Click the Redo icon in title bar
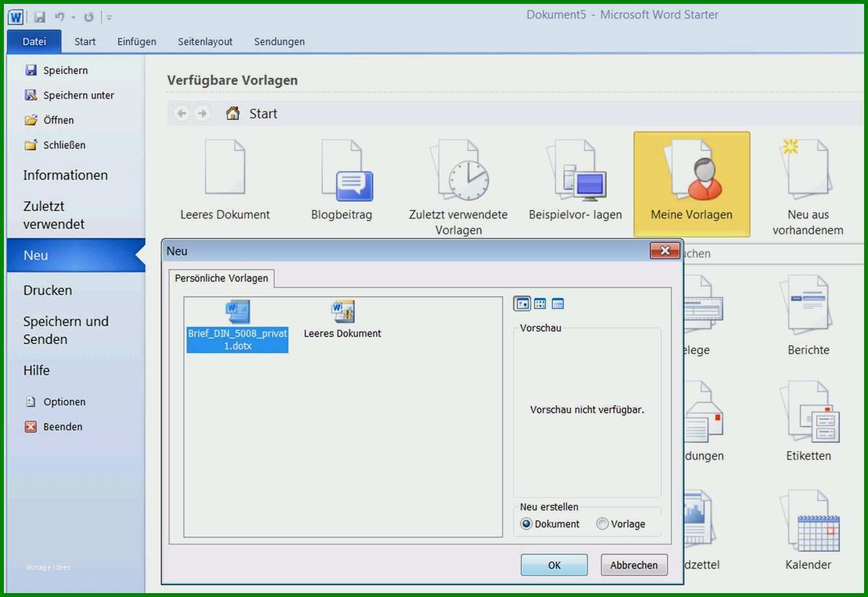This screenshot has height=597, width=868. [x=89, y=17]
